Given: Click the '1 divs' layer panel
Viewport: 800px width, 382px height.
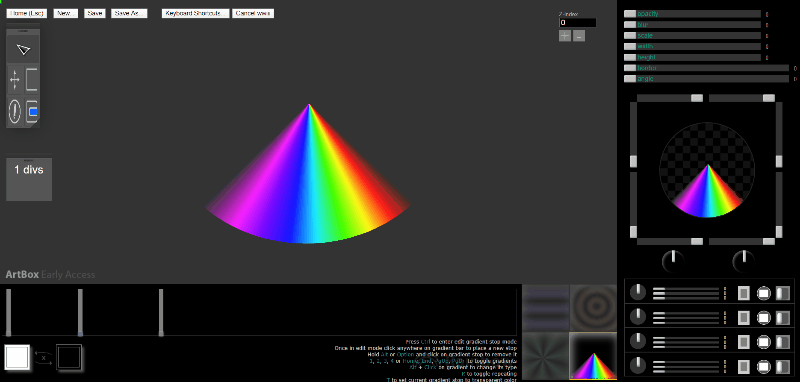Looking at the screenshot, I should tap(29, 179).
